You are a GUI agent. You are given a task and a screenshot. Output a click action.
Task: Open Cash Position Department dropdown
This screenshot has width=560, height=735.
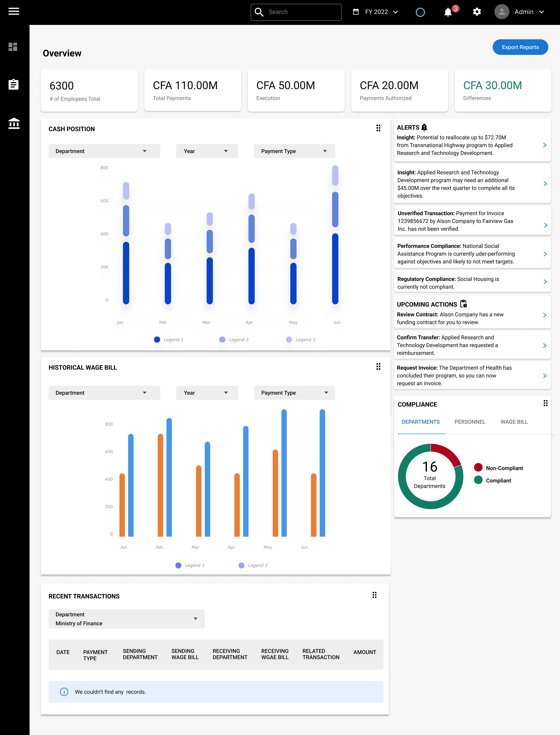[104, 151]
